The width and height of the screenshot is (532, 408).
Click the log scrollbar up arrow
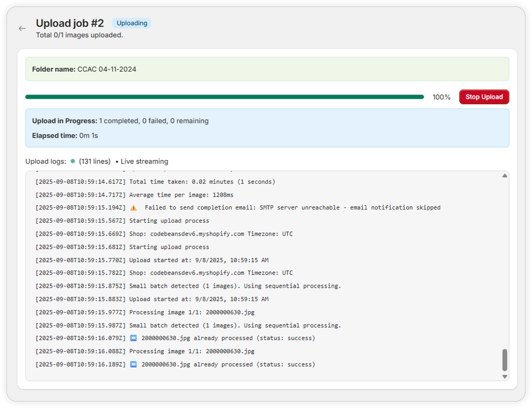[x=505, y=175]
